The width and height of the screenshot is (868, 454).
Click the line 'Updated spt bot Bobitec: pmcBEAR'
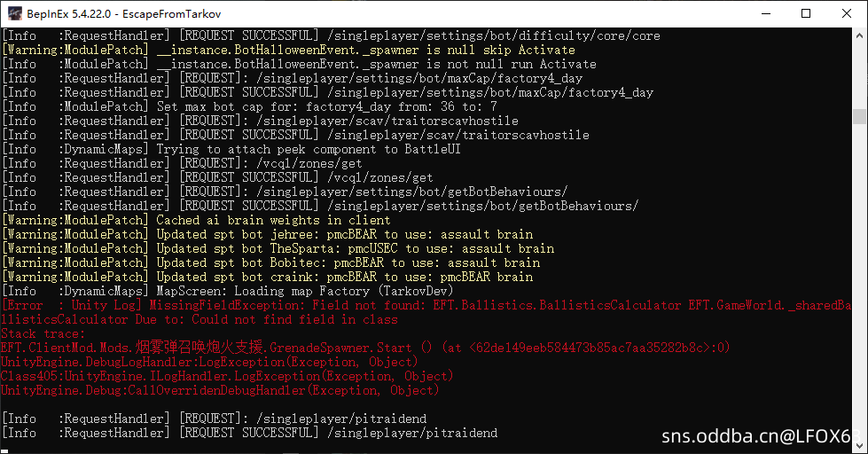coord(271,262)
